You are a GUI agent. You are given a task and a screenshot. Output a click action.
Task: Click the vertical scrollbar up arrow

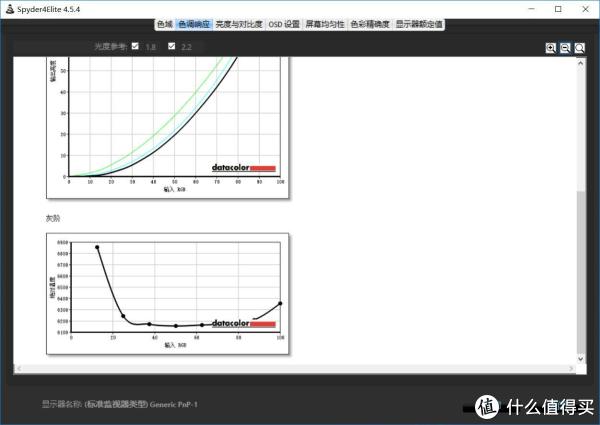(581, 63)
